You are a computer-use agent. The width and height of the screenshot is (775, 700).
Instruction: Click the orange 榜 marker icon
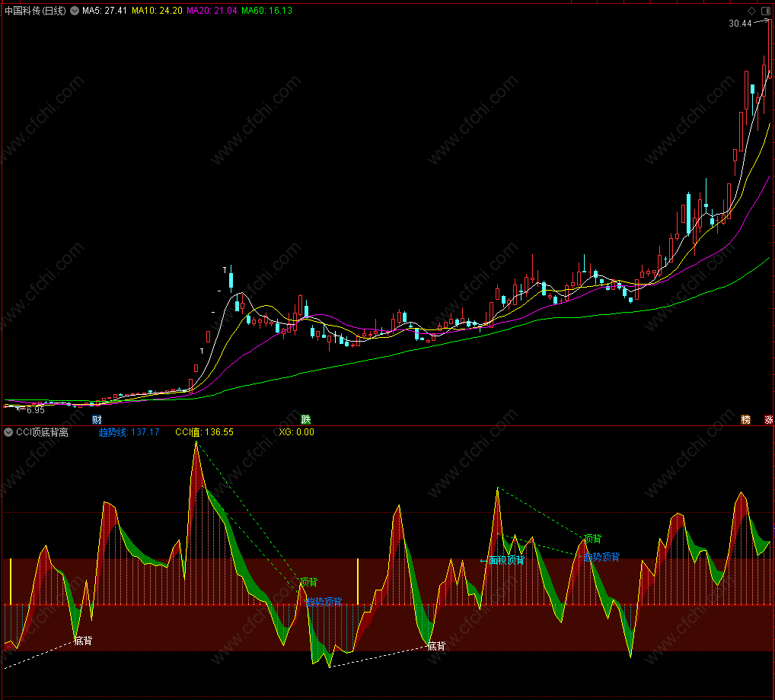point(746,419)
